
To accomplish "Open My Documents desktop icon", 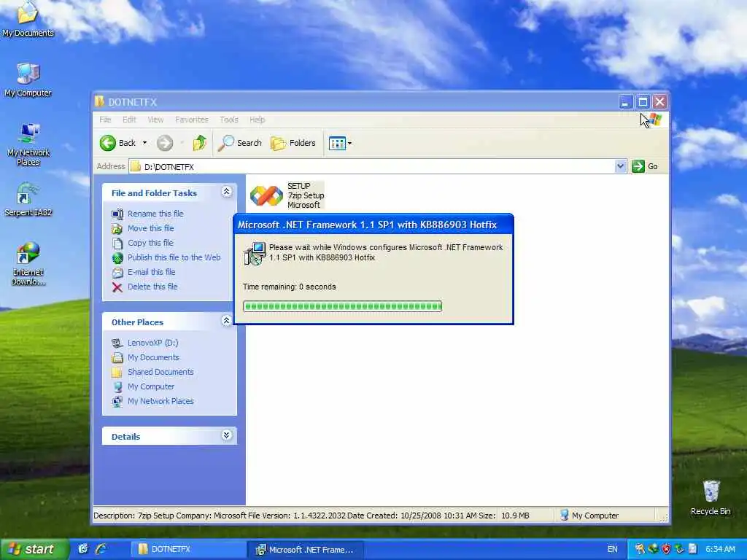I will click(28, 19).
